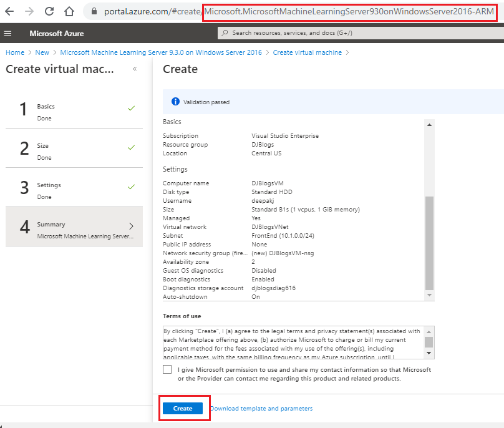The width and height of the screenshot is (504, 428).
Task: Click the Settings step green checkmark
Action: 131,187
